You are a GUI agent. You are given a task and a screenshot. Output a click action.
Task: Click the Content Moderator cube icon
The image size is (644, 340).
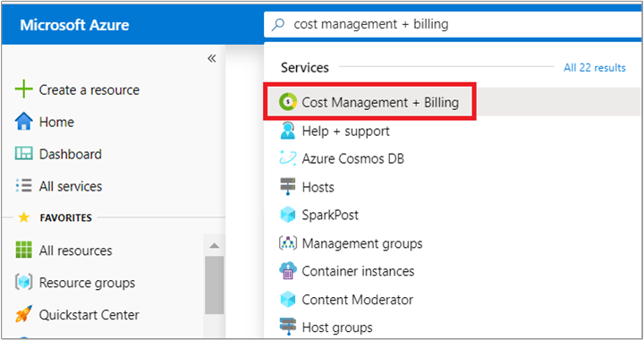pyautogui.click(x=287, y=300)
